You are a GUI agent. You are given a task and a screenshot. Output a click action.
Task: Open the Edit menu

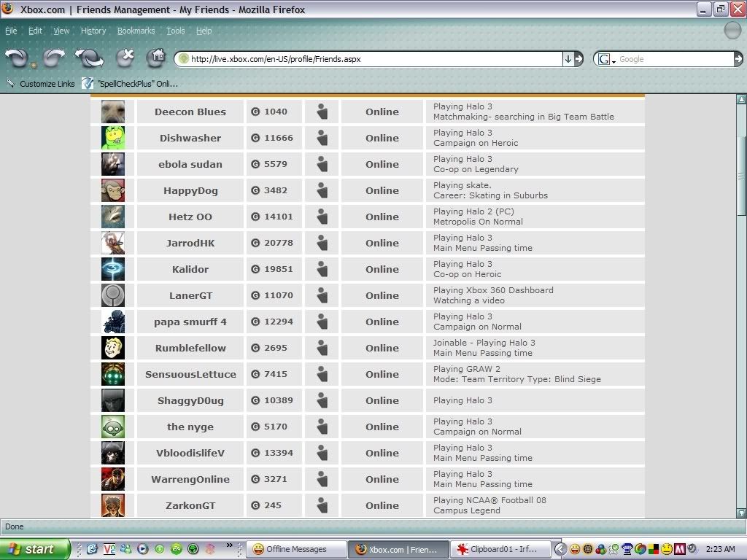point(35,31)
